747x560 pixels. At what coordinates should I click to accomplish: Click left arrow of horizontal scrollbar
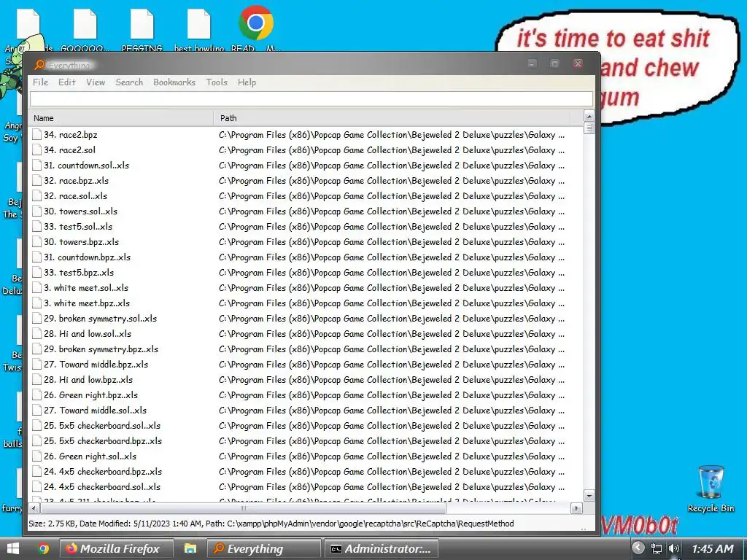click(34, 508)
